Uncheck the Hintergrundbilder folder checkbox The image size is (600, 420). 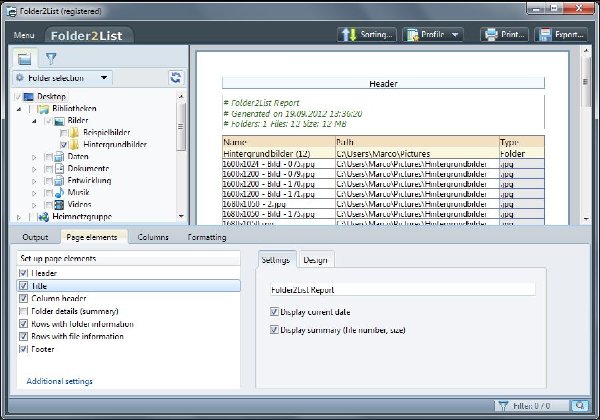64,145
